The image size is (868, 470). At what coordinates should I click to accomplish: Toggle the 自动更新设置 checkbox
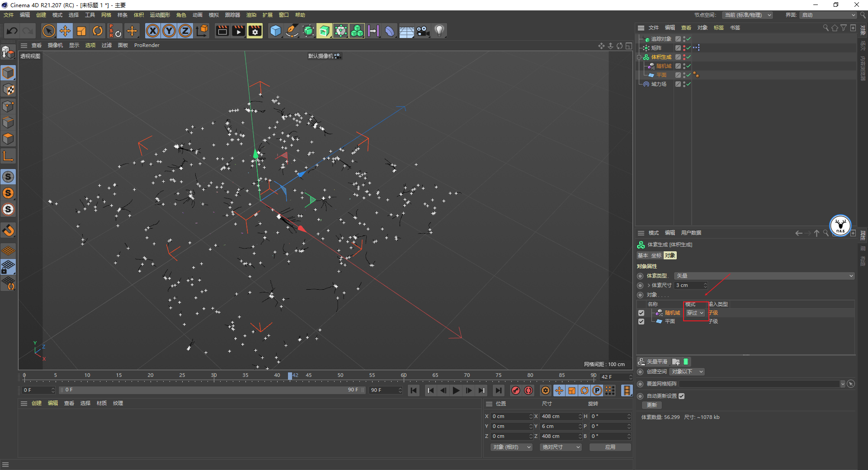click(x=682, y=396)
